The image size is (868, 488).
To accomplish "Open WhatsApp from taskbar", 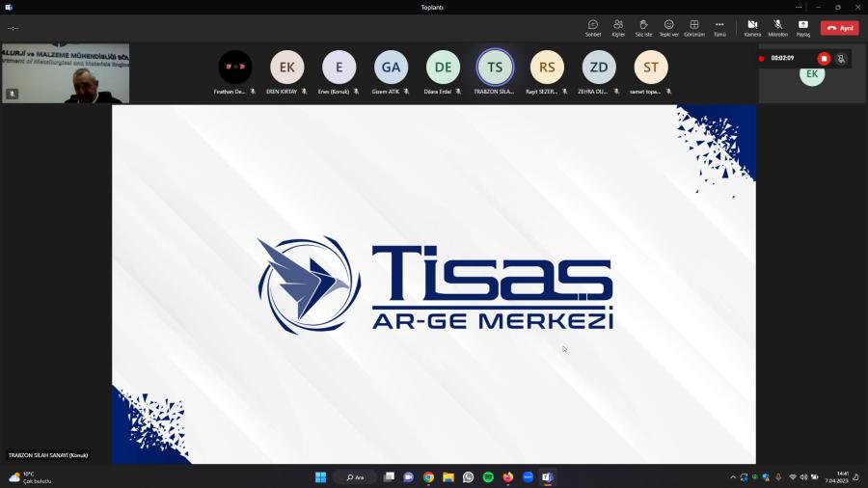I will [469, 477].
